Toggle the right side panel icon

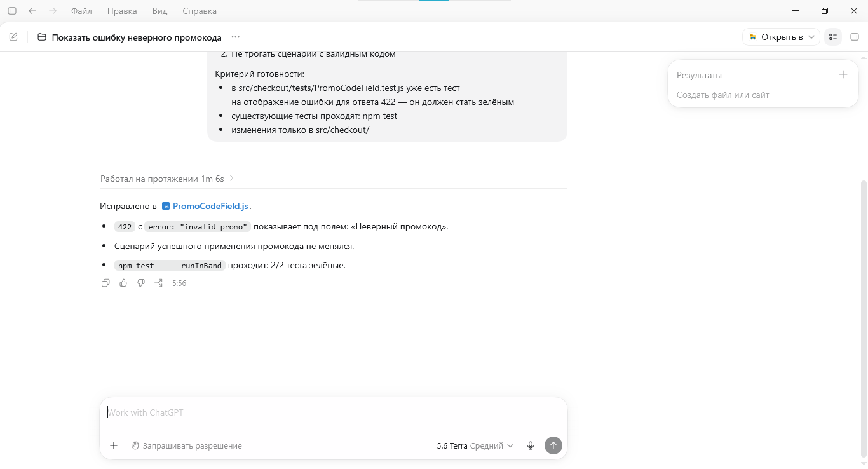pyautogui.click(x=855, y=37)
